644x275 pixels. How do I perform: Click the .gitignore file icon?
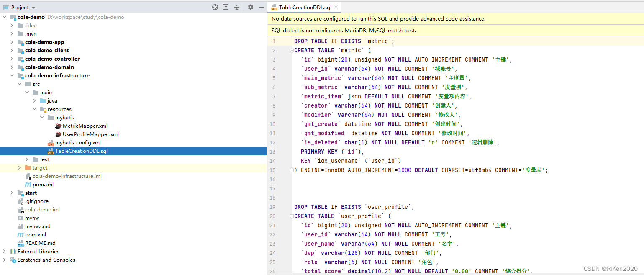(x=21, y=201)
